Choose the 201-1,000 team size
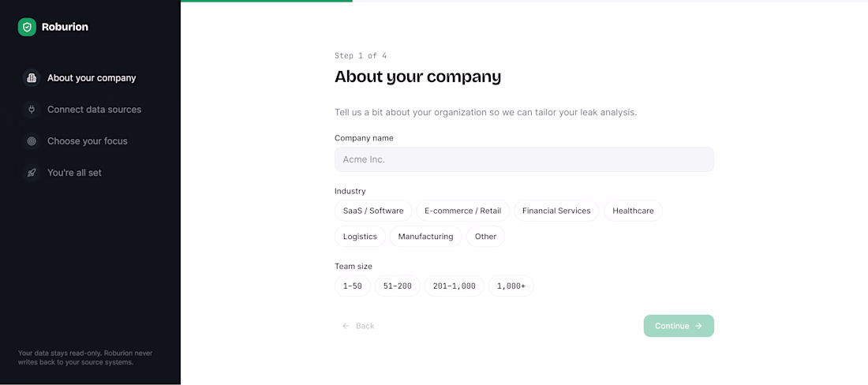Viewport: 868px width, 385px height. click(x=455, y=286)
